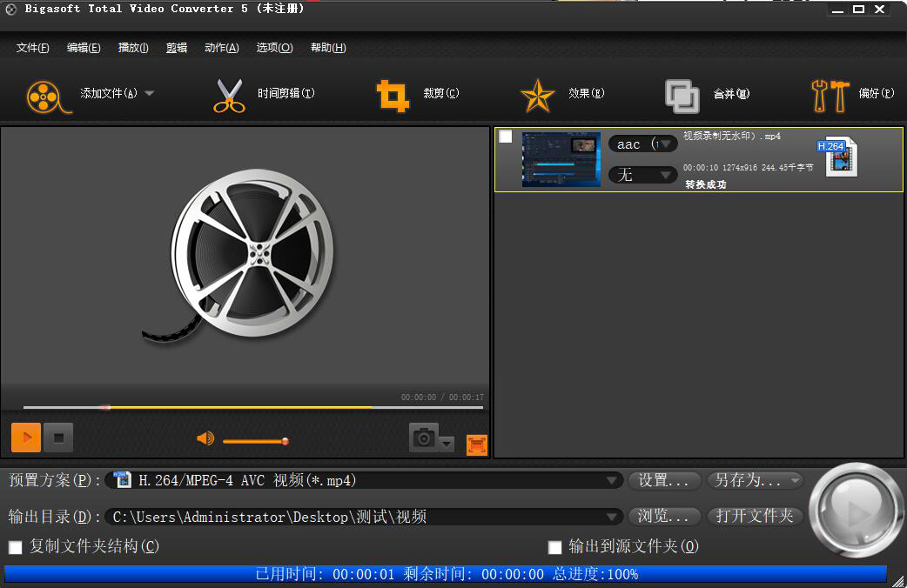Screen dimensions: 907x588
Task: Open the aac audio track dropdown
Action: coord(642,144)
